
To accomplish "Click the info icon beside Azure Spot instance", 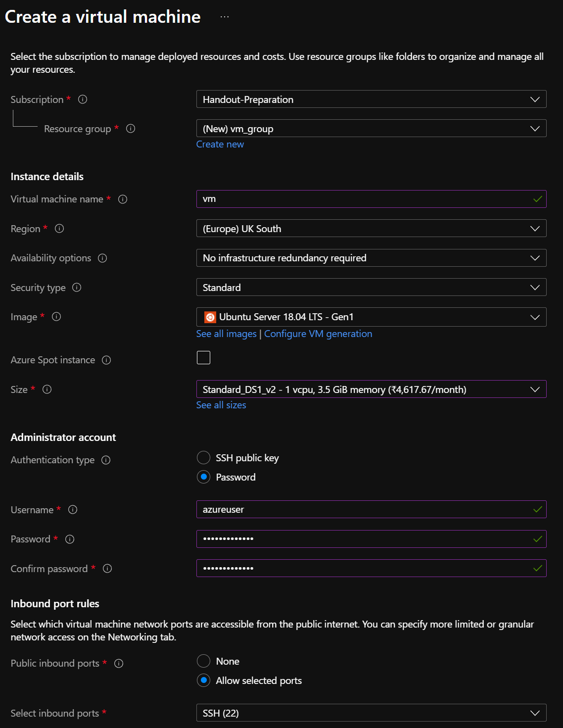I will [x=106, y=360].
